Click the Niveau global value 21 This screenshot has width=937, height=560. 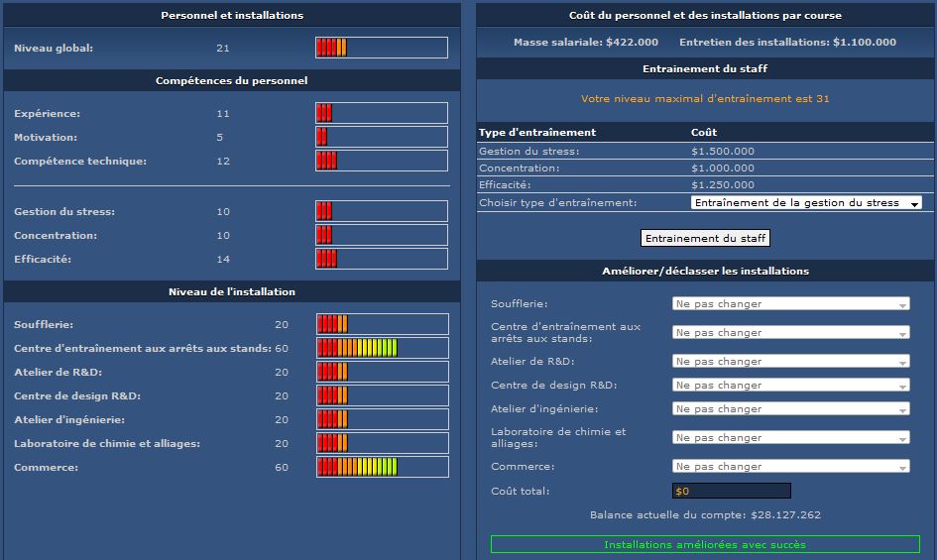(x=223, y=48)
